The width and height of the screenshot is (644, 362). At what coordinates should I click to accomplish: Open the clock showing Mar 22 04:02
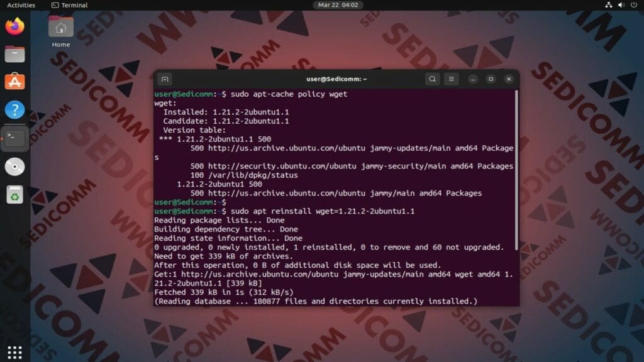(338, 5)
